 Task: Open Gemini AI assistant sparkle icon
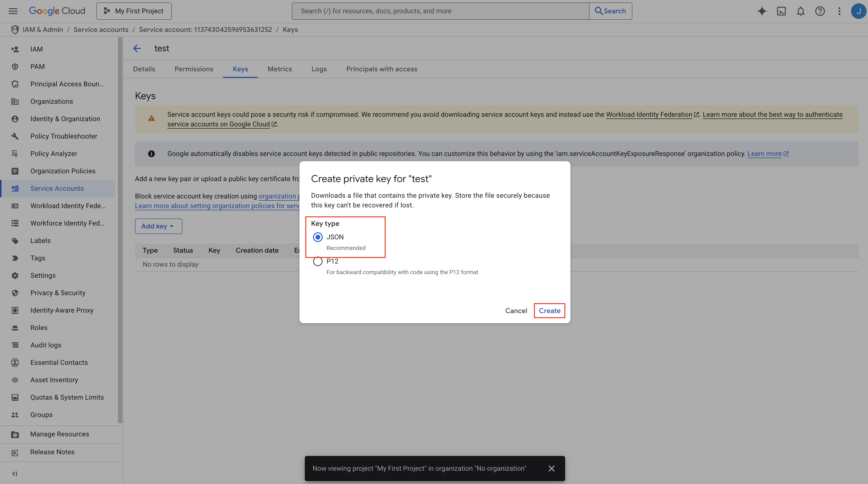point(762,11)
